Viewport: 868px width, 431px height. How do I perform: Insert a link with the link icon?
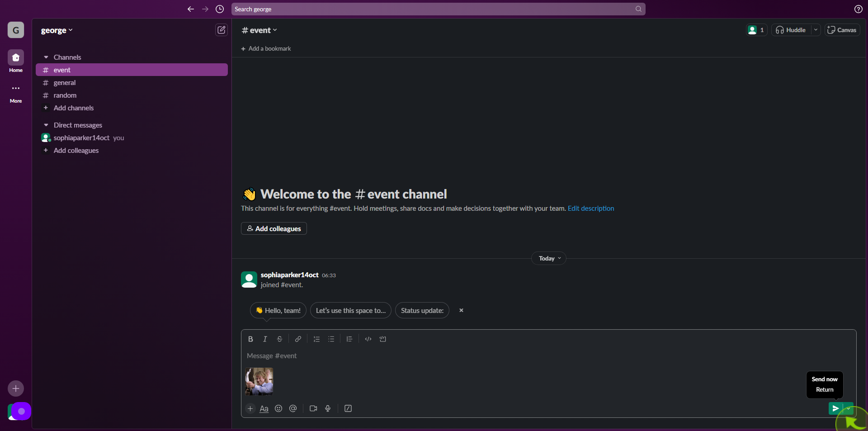298,339
